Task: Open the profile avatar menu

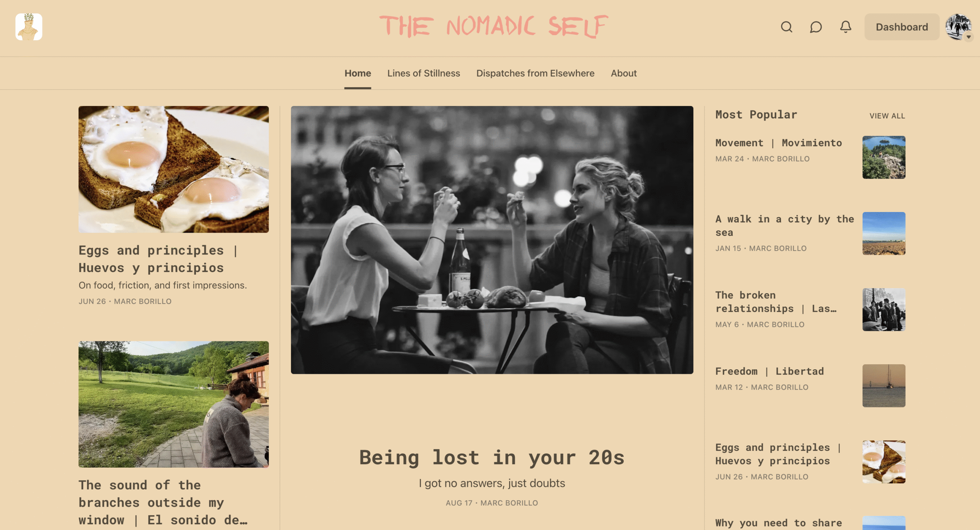Action: 958,27
